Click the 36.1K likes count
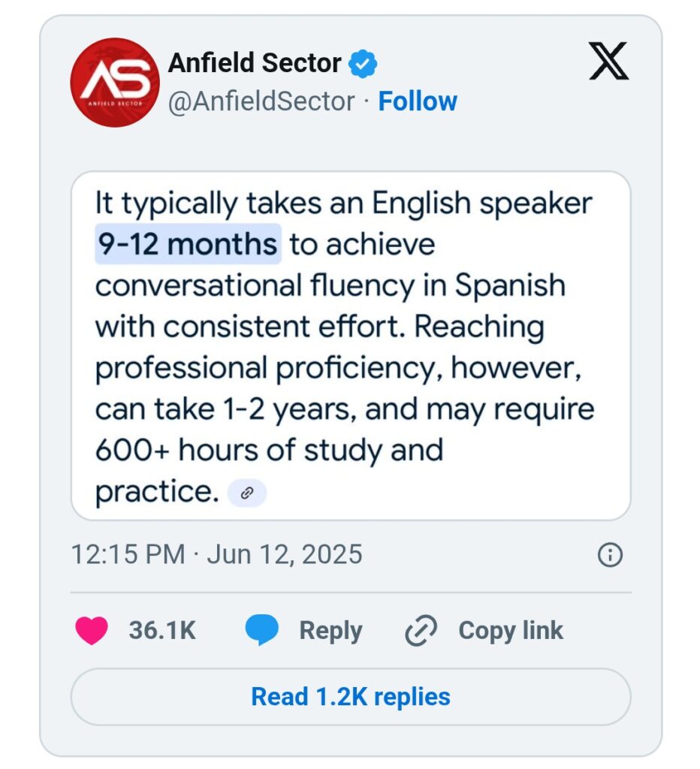This screenshot has width=700, height=769. (162, 631)
